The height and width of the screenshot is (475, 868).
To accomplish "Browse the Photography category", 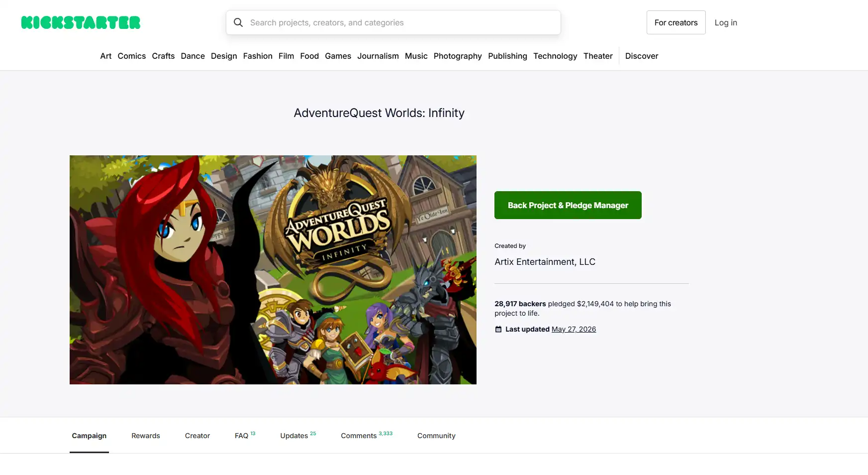I will click(x=458, y=56).
